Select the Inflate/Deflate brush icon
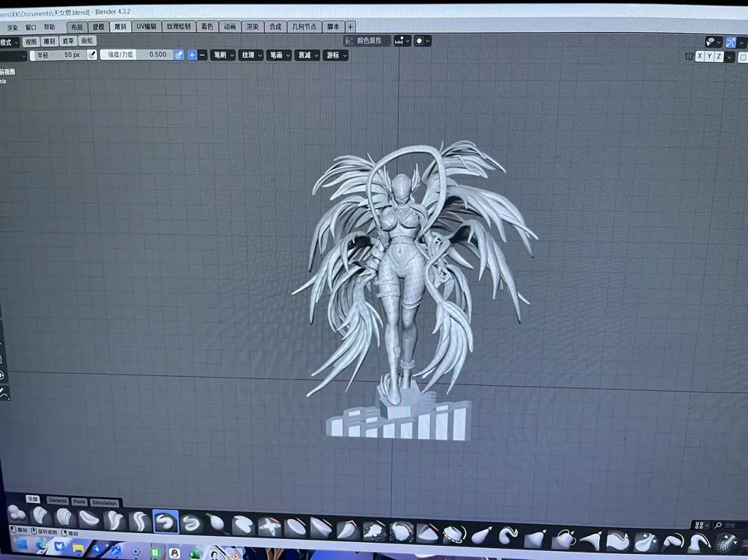This screenshot has height=560, width=748. (217, 524)
